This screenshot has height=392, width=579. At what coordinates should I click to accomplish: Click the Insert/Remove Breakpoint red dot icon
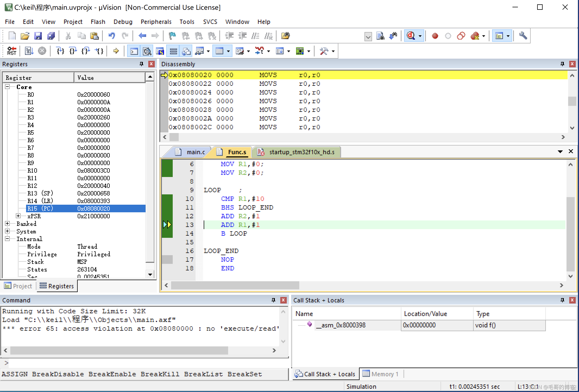coord(435,36)
